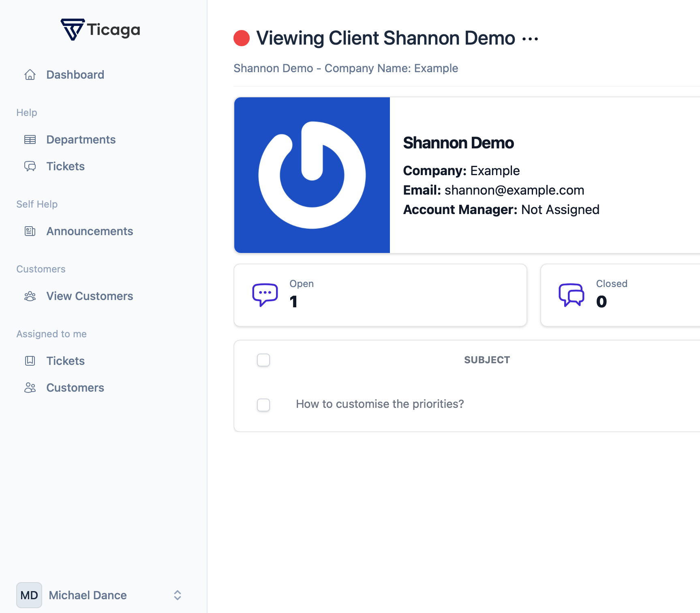The height and width of the screenshot is (613, 700).
Task: Click the Michael Dance username text
Action: [x=88, y=595]
